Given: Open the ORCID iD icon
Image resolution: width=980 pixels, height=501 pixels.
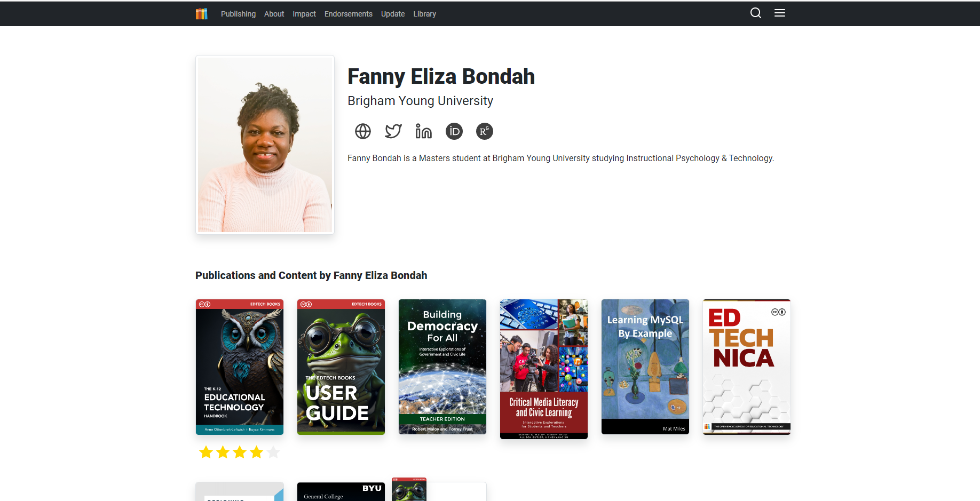Looking at the screenshot, I should click(x=454, y=131).
